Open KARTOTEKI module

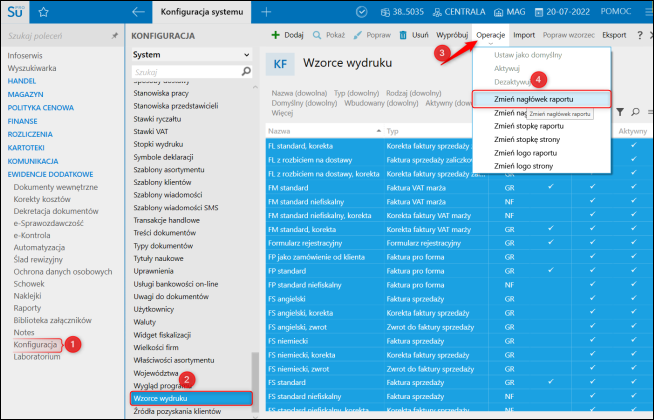pyautogui.click(x=26, y=148)
